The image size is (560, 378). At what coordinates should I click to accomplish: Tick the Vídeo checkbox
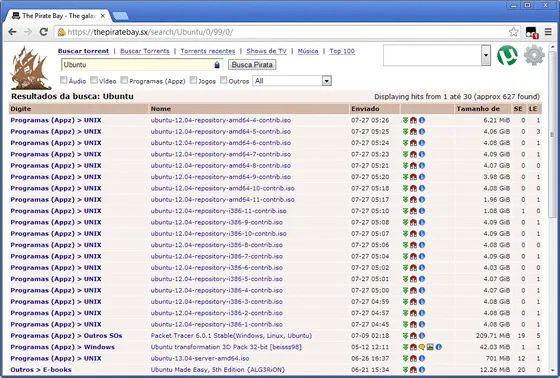pos(94,80)
